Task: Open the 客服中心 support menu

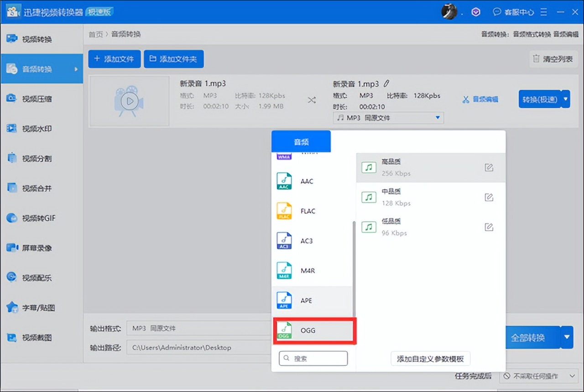Action: [516, 12]
